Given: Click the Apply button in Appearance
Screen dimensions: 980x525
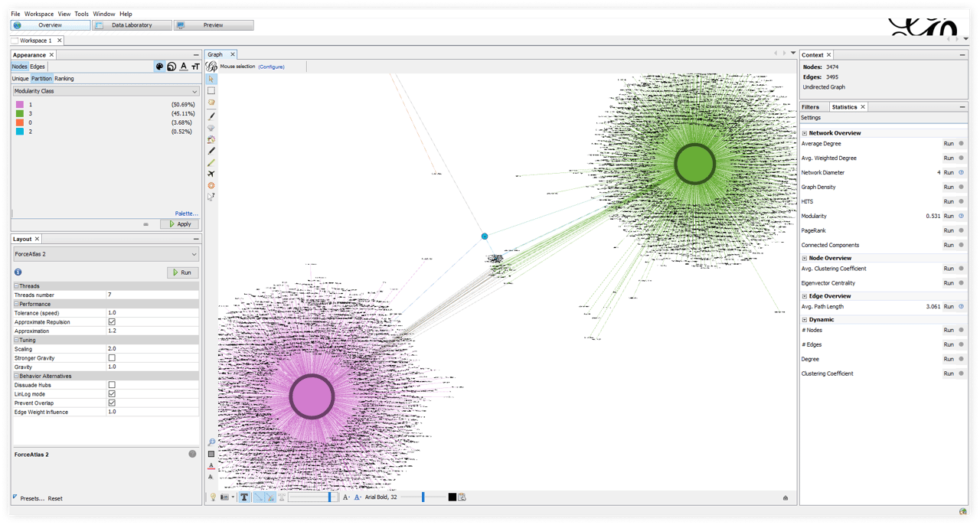Looking at the screenshot, I should click(180, 224).
